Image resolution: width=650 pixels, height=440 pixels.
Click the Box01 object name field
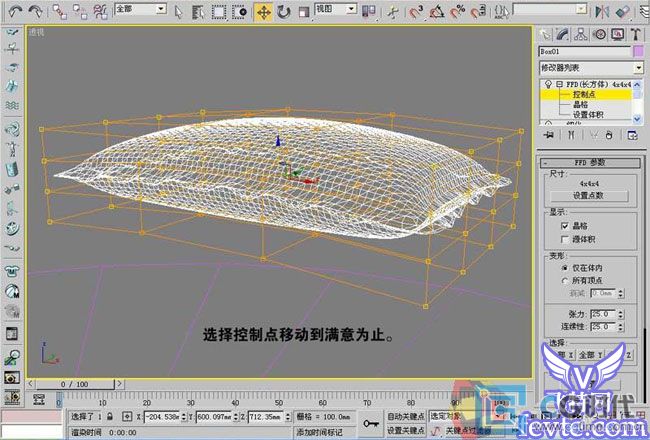click(585, 52)
